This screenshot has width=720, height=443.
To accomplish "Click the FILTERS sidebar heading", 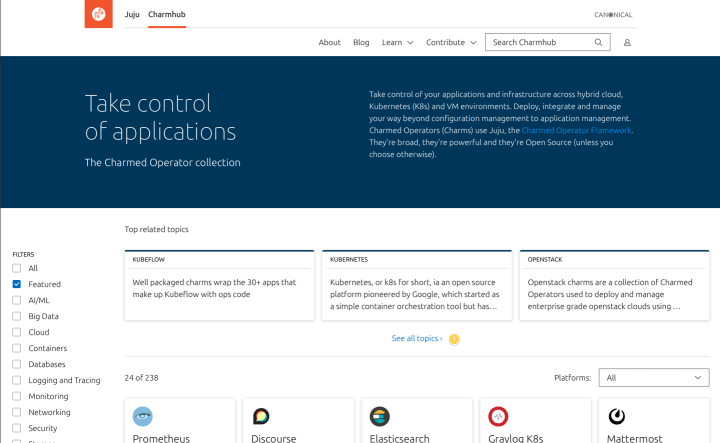I will pyautogui.click(x=23, y=254).
